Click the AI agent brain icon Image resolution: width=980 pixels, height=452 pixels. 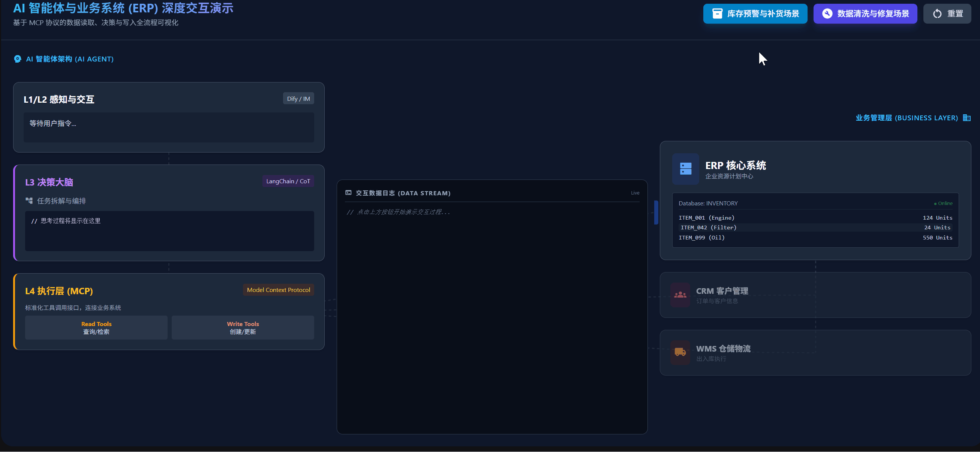18,59
